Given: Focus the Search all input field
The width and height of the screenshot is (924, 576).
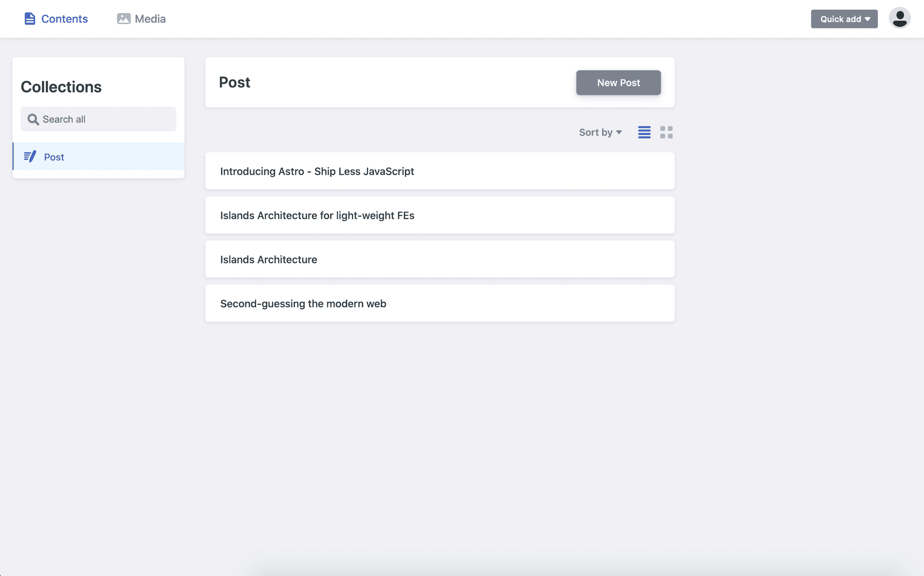Looking at the screenshot, I should point(98,119).
